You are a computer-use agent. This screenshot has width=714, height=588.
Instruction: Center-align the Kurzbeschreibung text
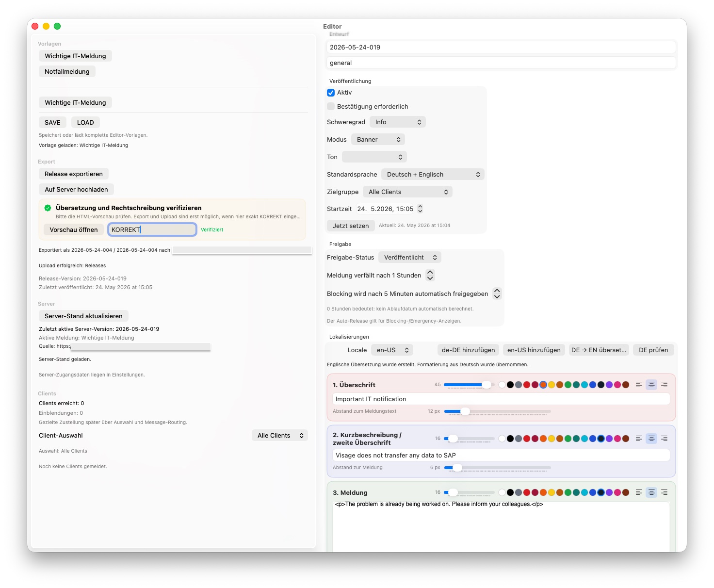pos(651,439)
